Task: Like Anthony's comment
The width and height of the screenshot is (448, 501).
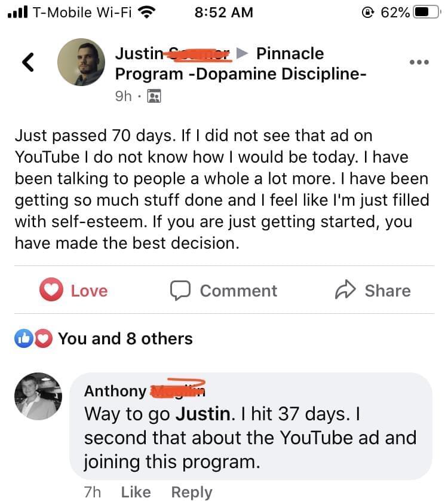Action: pyautogui.click(x=136, y=491)
